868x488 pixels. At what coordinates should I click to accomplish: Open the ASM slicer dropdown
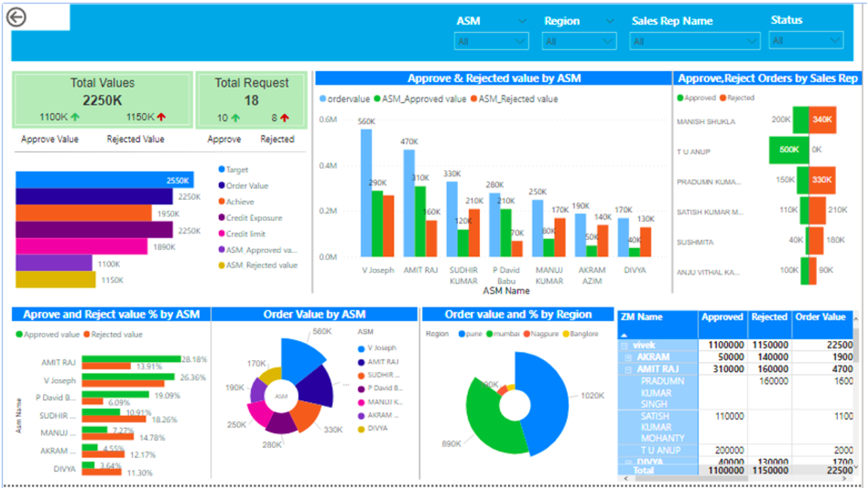pyautogui.click(x=492, y=41)
